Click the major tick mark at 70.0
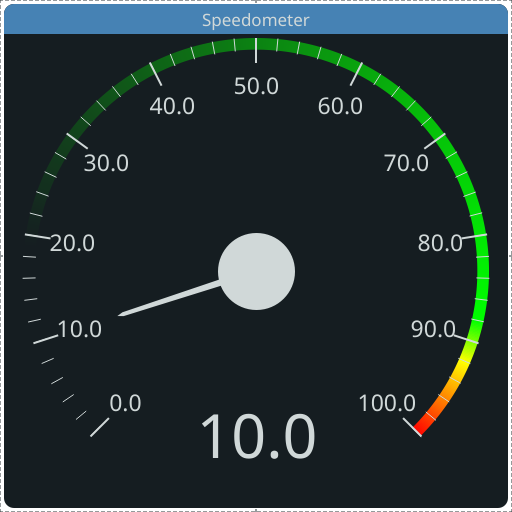 point(435,141)
